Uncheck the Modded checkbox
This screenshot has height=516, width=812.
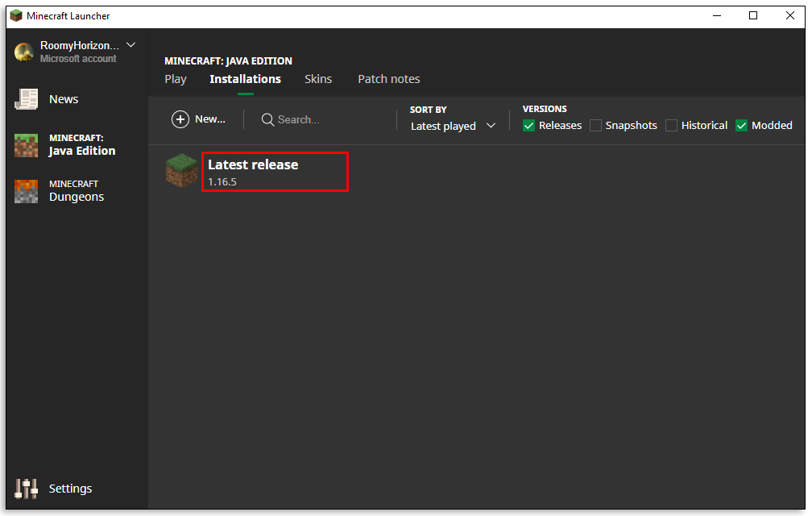(x=742, y=126)
